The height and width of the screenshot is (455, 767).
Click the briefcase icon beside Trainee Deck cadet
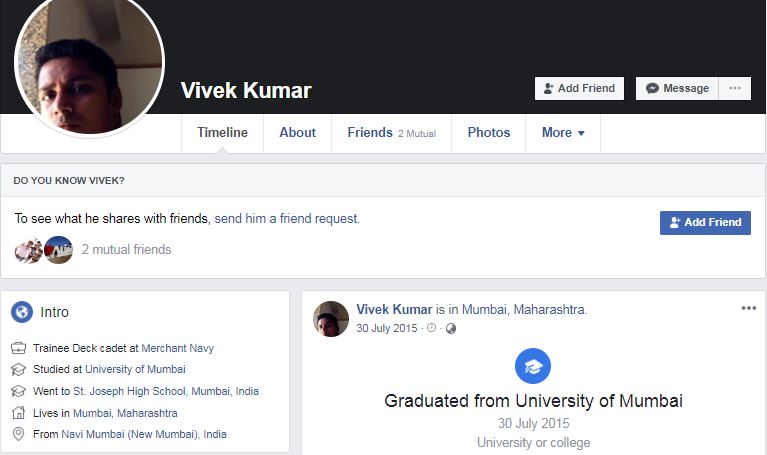[18, 349]
